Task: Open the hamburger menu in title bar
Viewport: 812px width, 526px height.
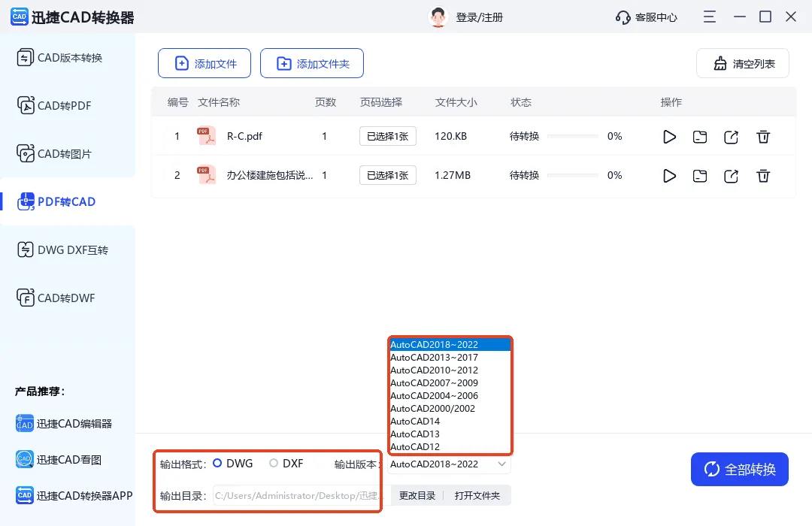Action: 710,17
